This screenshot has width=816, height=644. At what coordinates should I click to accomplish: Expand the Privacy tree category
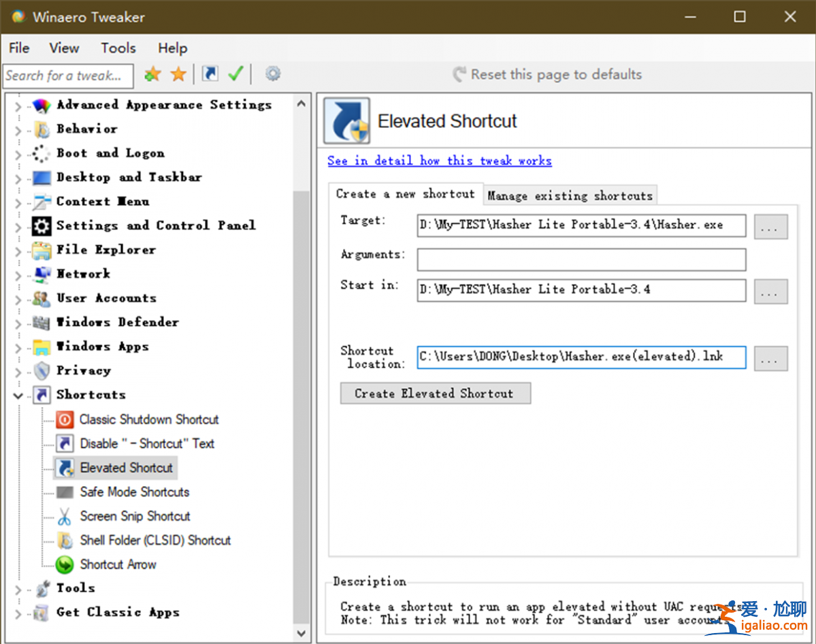[x=18, y=371]
